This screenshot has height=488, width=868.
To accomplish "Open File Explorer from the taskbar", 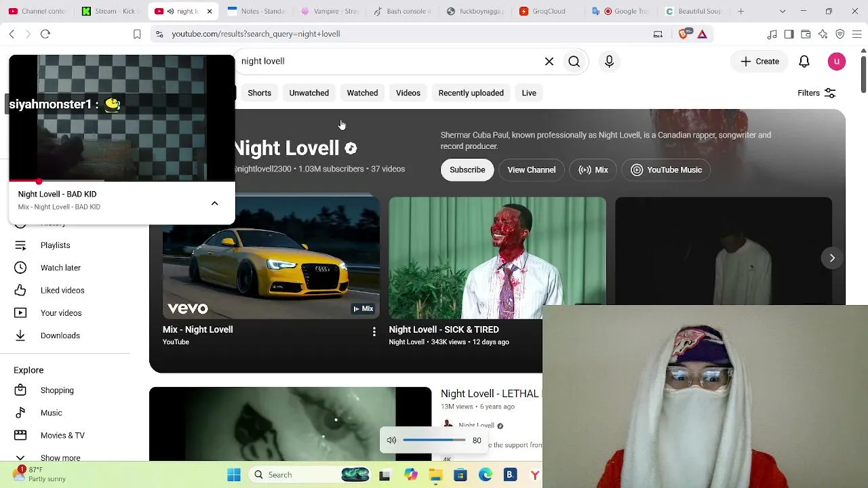I will (x=435, y=475).
